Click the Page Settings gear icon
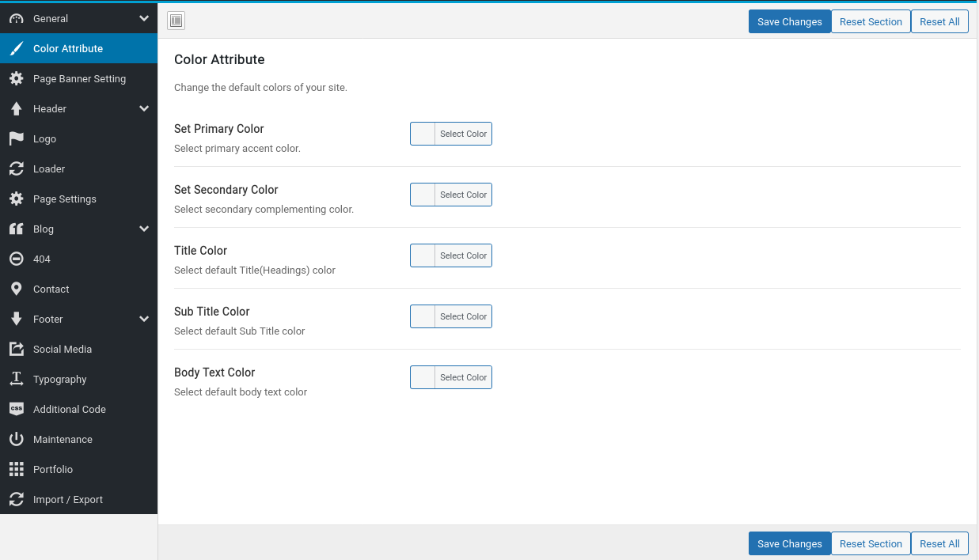 pyautogui.click(x=16, y=199)
